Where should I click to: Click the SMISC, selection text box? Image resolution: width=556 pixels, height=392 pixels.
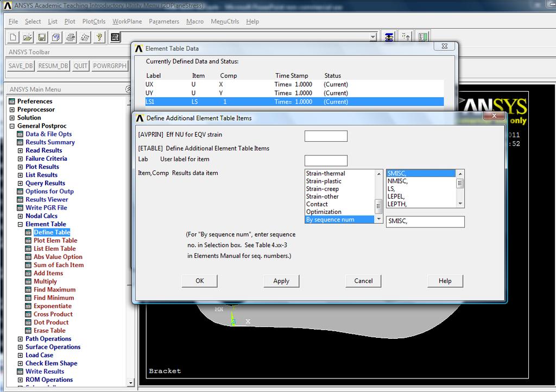pos(425,222)
